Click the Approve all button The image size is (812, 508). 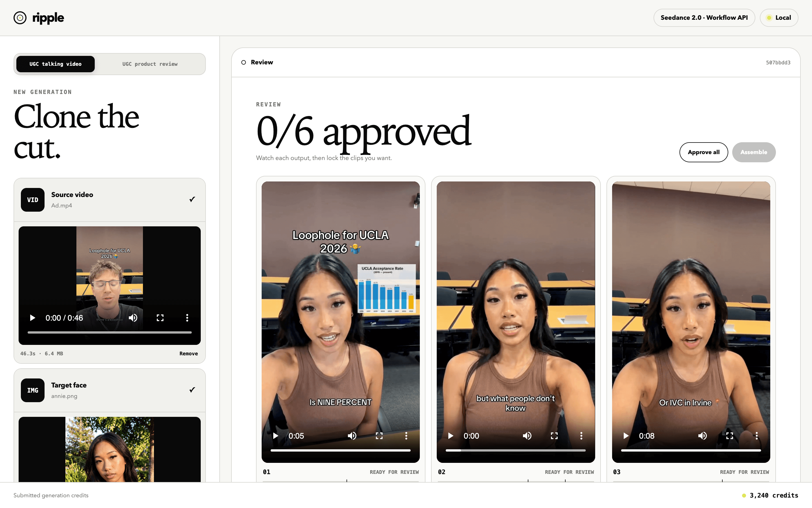point(704,152)
